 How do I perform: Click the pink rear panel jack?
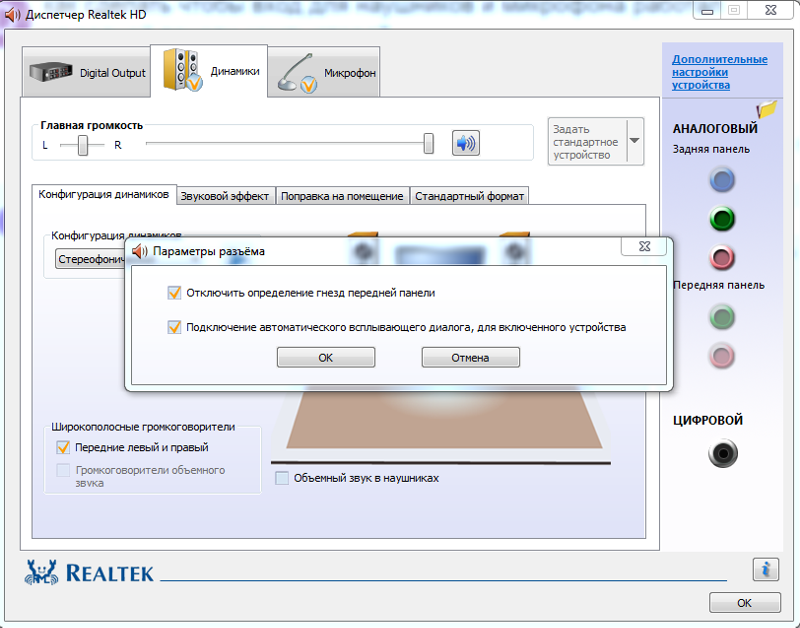[x=721, y=258]
